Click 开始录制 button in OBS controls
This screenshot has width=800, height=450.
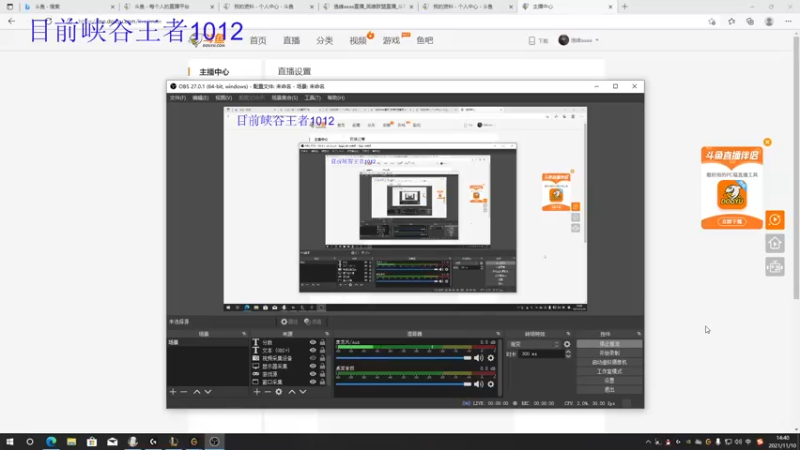pyautogui.click(x=609, y=353)
